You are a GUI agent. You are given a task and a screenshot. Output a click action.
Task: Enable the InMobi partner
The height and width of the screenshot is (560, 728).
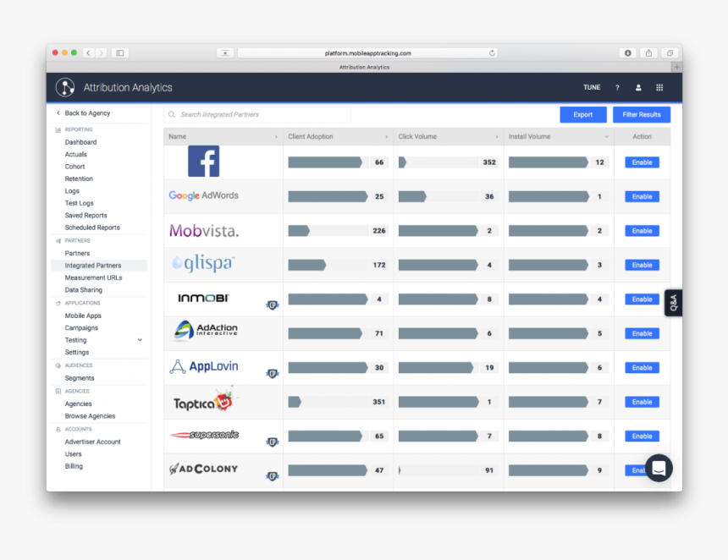point(643,299)
